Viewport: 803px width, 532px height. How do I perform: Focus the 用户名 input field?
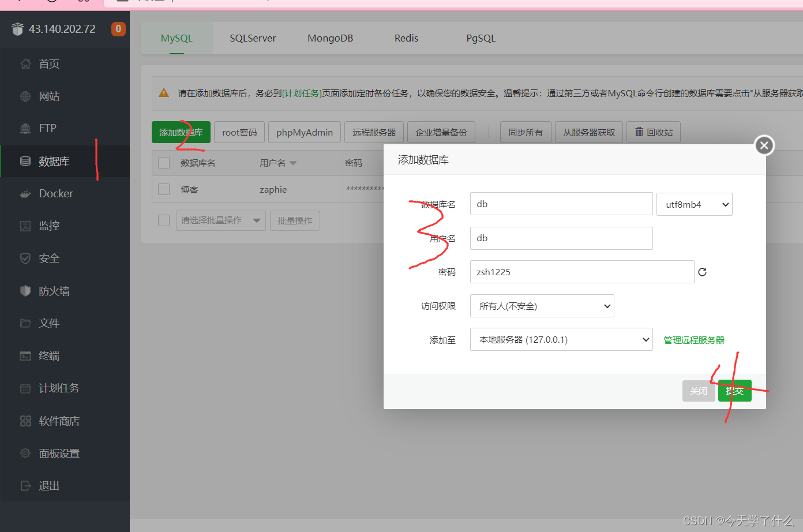click(x=561, y=238)
